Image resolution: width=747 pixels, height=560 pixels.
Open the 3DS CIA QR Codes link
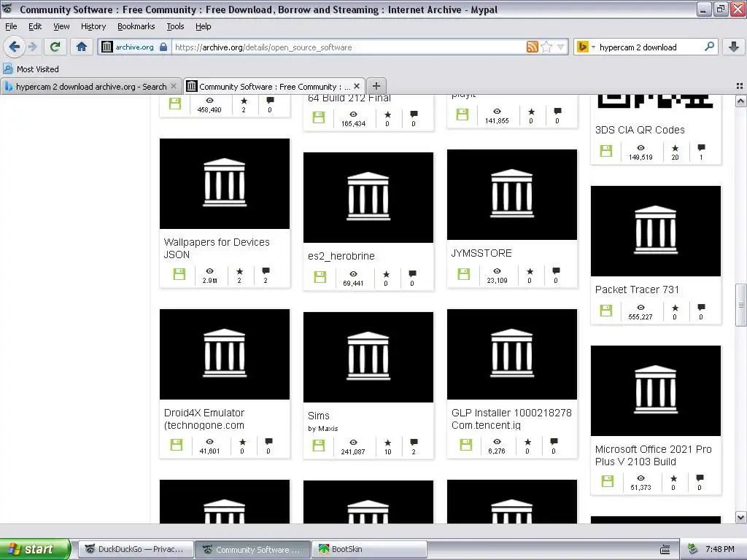point(640,130)
